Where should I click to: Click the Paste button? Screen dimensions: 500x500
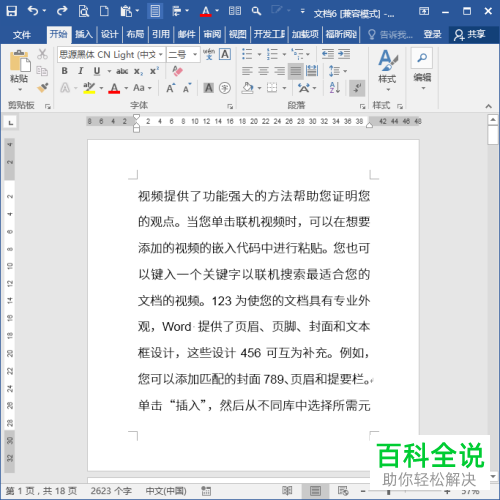[x=19, y=71]
